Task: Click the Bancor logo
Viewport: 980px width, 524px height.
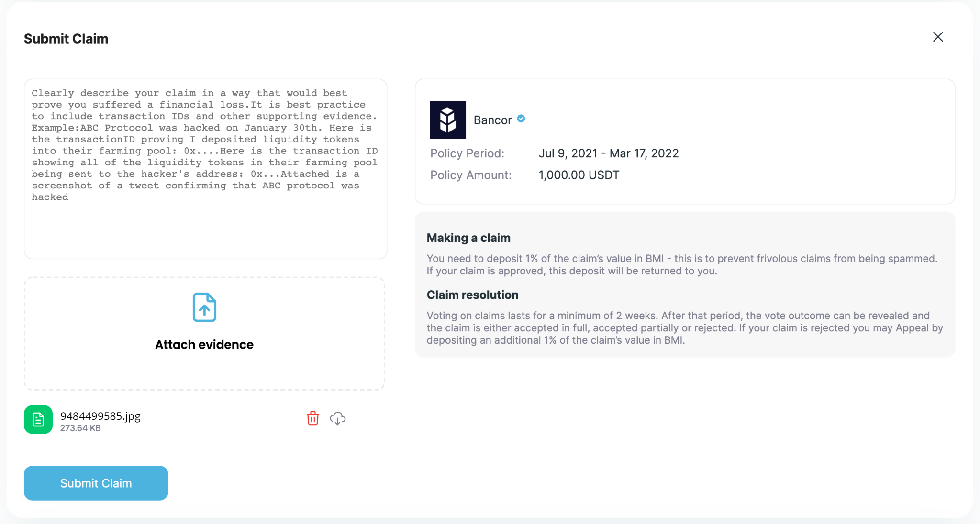Action: tap(448, 120)
